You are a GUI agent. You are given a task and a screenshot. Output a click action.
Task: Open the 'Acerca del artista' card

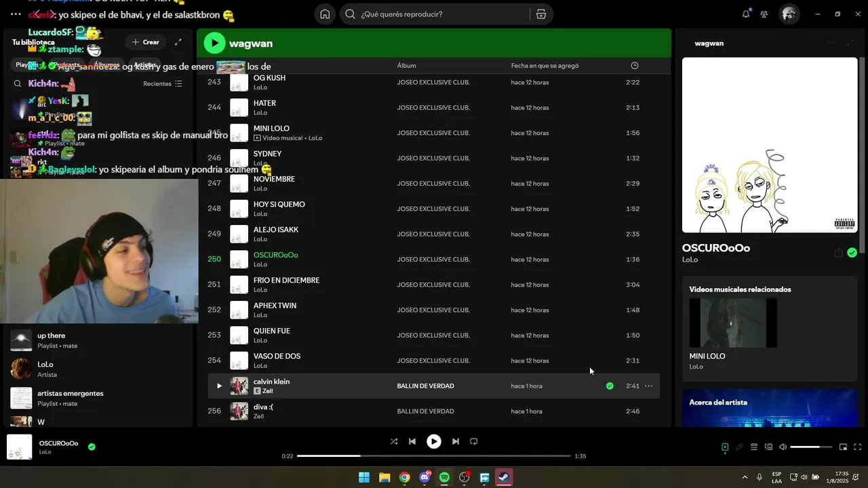[770, 407]
